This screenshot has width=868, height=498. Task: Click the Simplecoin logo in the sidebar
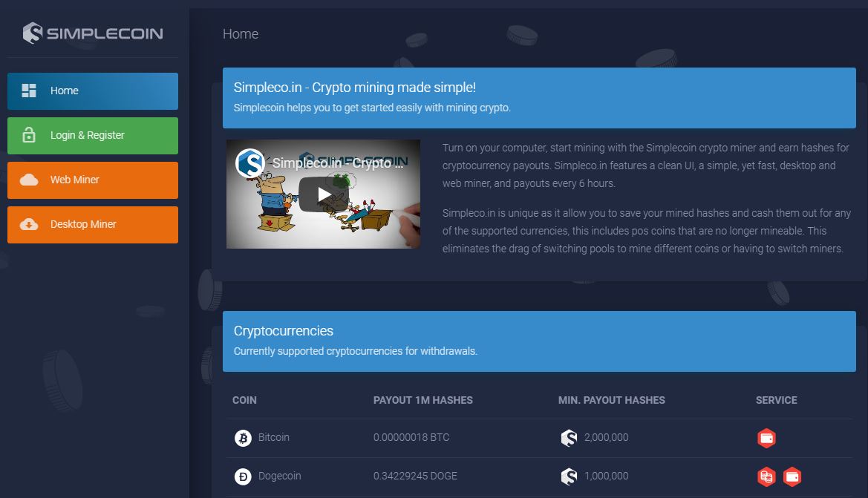[93, 33]
